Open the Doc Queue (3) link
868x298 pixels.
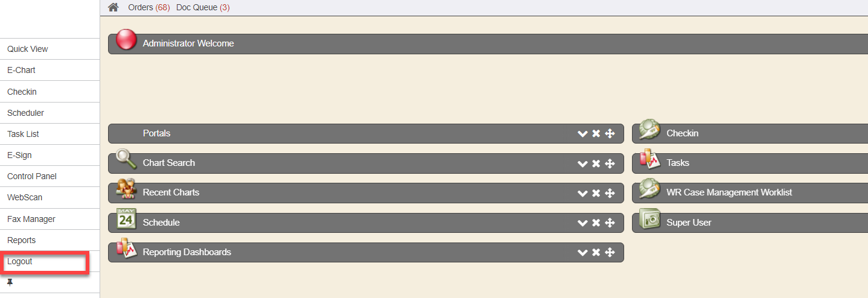tap(202, 8)
